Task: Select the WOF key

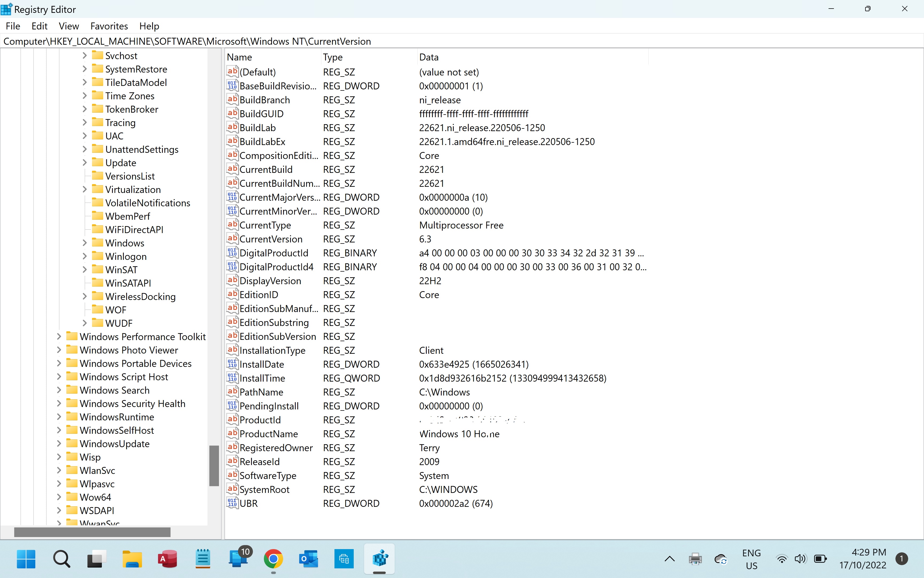Action: [116, 310]
